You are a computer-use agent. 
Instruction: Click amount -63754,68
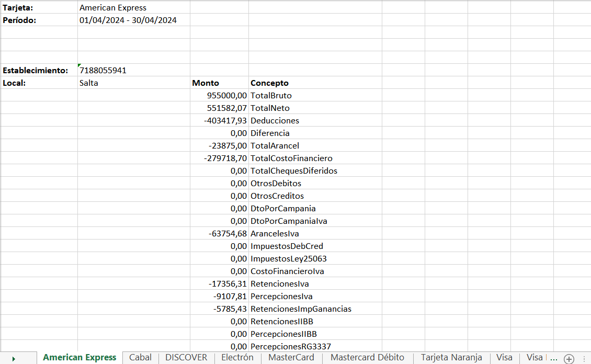(x=219, y=234)
